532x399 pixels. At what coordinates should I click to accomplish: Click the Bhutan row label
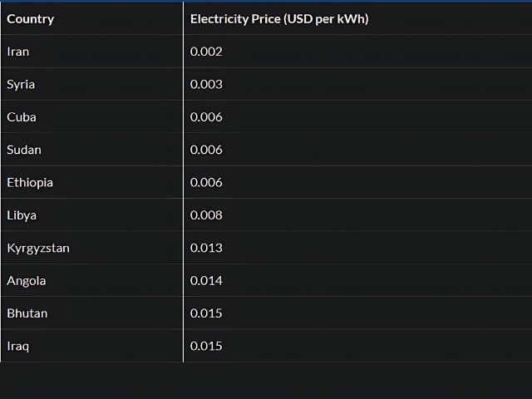pyautogui.click(x=27, y=313)
